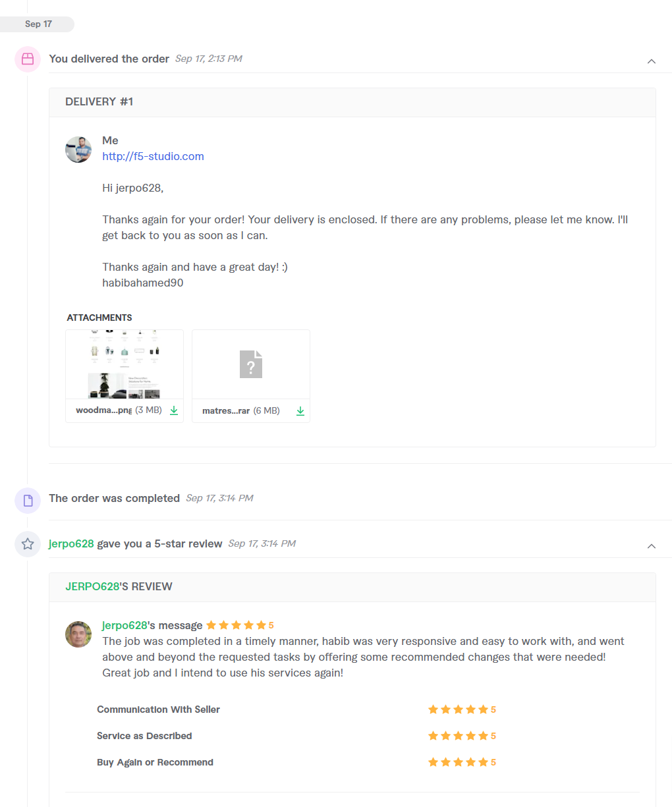Click the DELIVERY #1 header
Image resolution: width=672 pixels, height=807 pixels.
[x=99, y=101]
